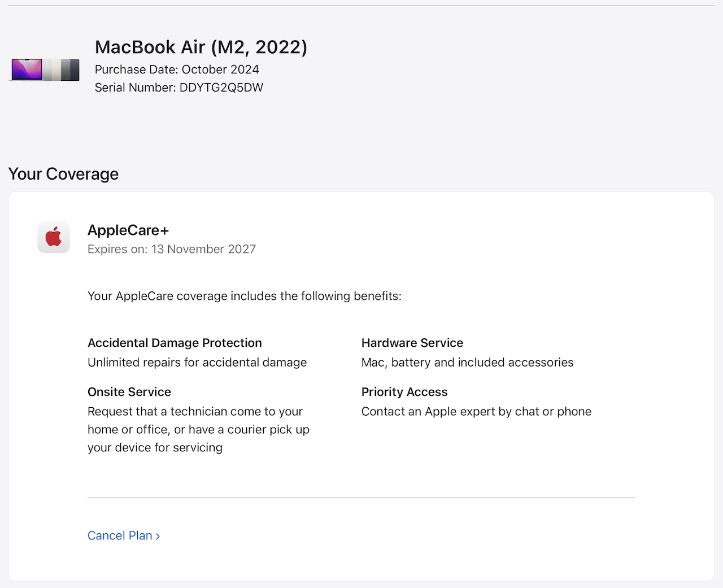Click 'Purchase Date: October 2024' text

177,69
